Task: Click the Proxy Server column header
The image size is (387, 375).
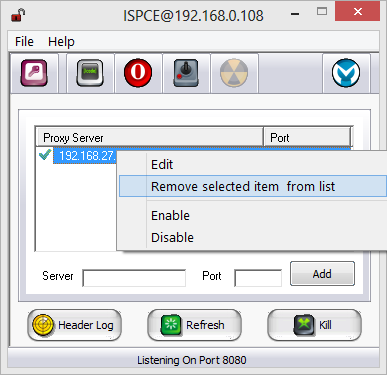Action: 149,137
